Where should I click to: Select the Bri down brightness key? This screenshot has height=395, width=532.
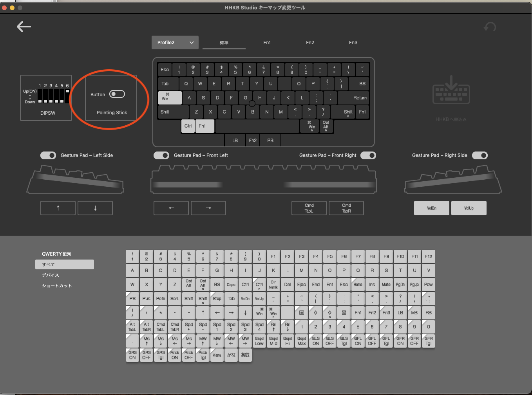[288, 327]
